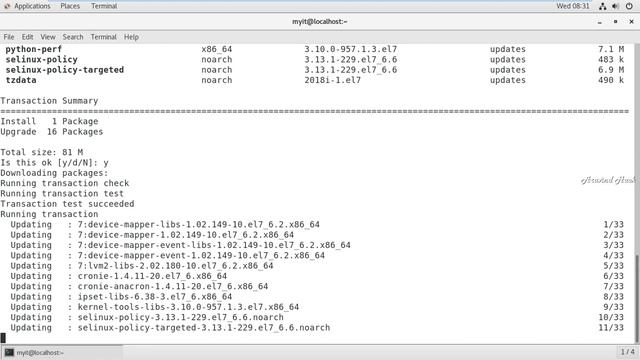Click the 'Install 1 Package' line

(49, 121)
